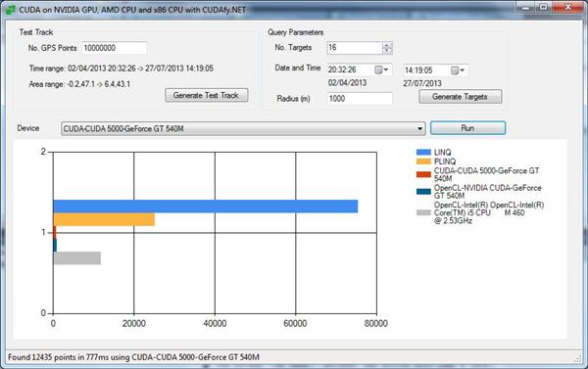Click the Area range text line
Screen dimensions: 588x369
click(x=79, y=84)
